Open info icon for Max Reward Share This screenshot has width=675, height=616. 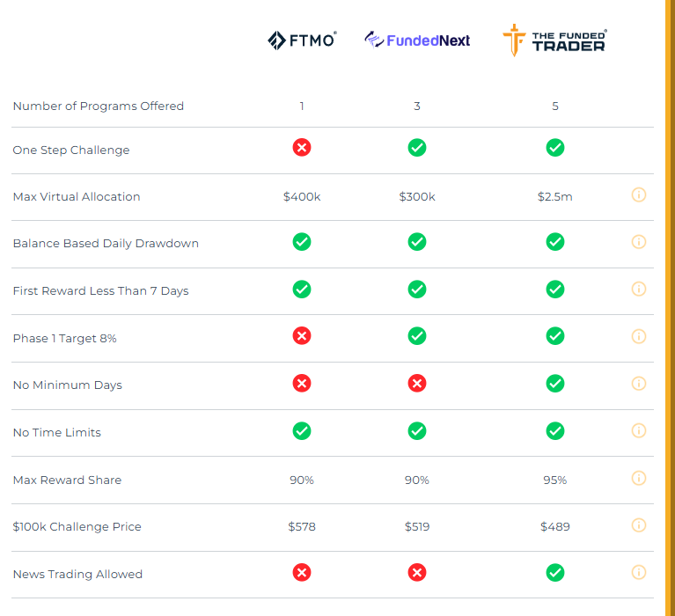638,478
